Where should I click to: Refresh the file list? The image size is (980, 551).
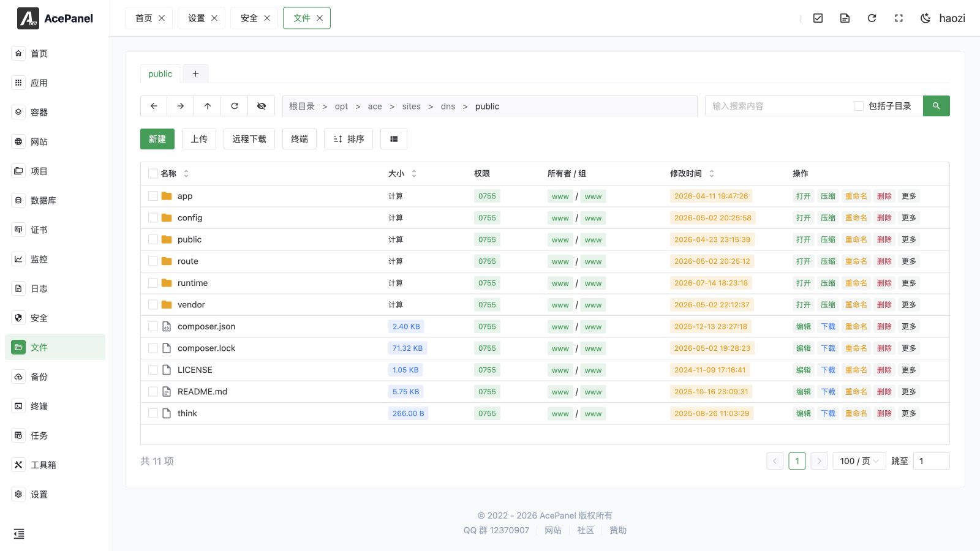[235, 106]
